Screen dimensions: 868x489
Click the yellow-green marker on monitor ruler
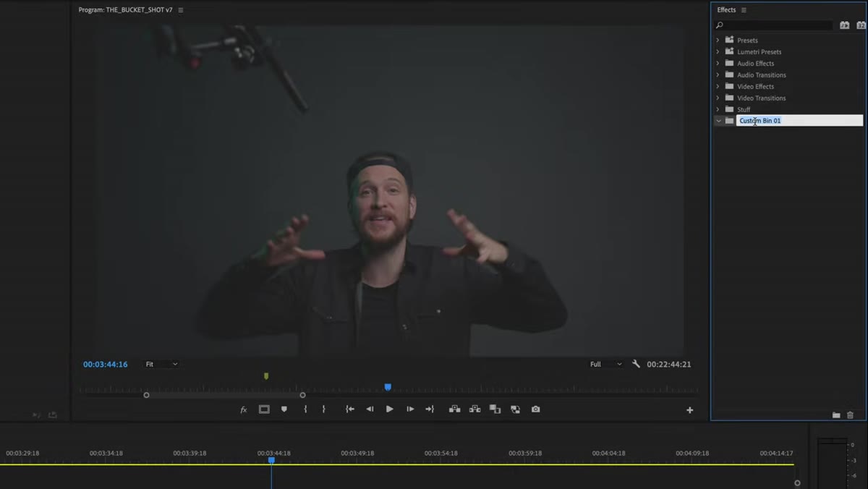pos(266,376)
